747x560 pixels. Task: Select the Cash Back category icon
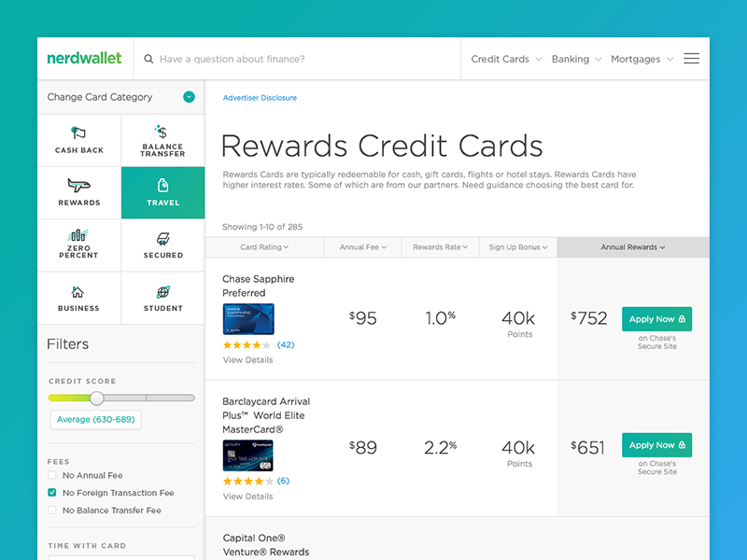pyautogui.click(x=78, y=133)
